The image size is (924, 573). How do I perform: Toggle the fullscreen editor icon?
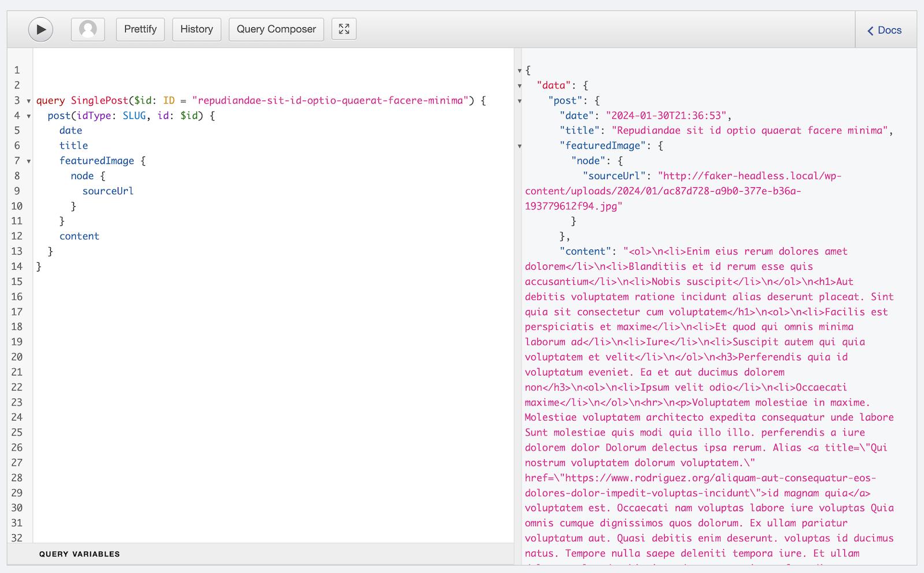coord(344,29)
